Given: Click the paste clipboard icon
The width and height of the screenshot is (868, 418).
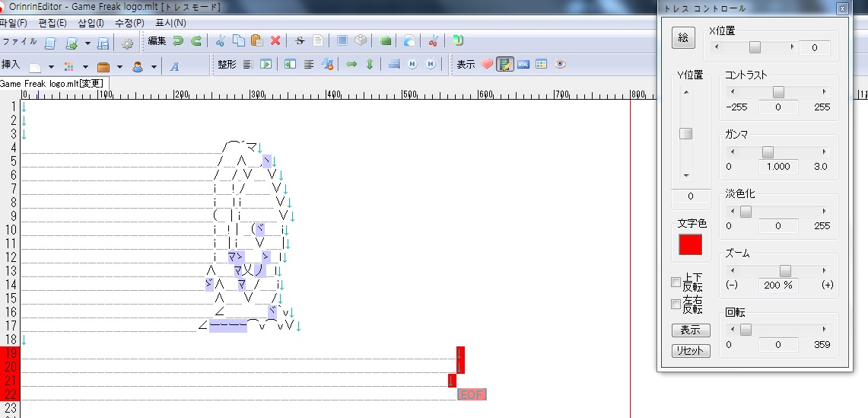Looking at the screenshot, I should click(x=257, y=41).
